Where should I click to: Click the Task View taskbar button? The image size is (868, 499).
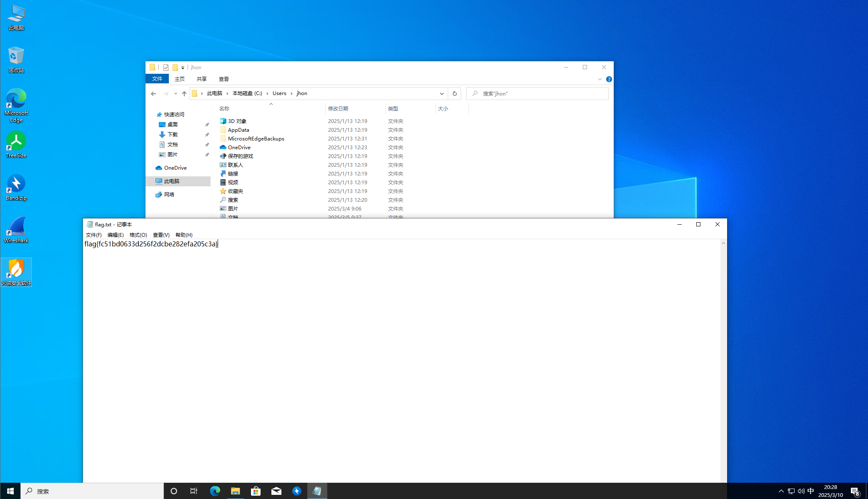[194, 491]
